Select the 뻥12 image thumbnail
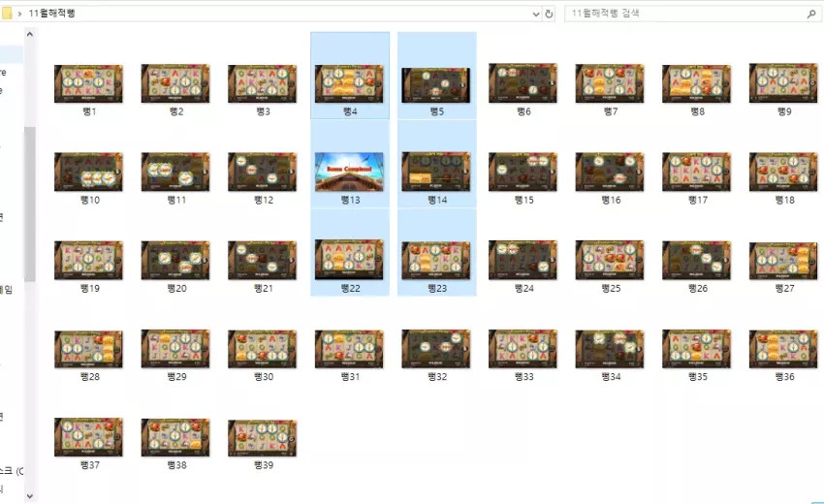Viewport: 824px width, 504px height. (263, 172)
